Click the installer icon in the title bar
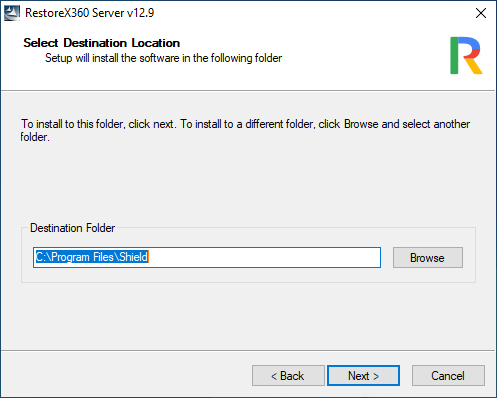 tap(12, 13)
